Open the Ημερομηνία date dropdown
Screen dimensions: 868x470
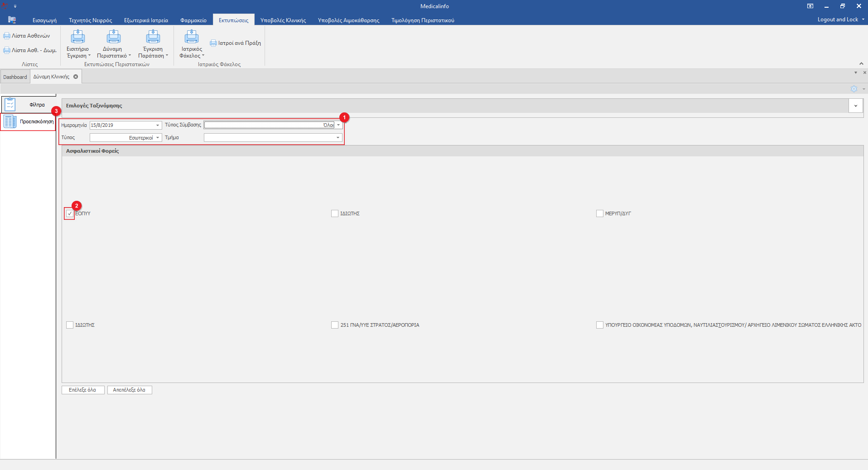click(158, 125)
